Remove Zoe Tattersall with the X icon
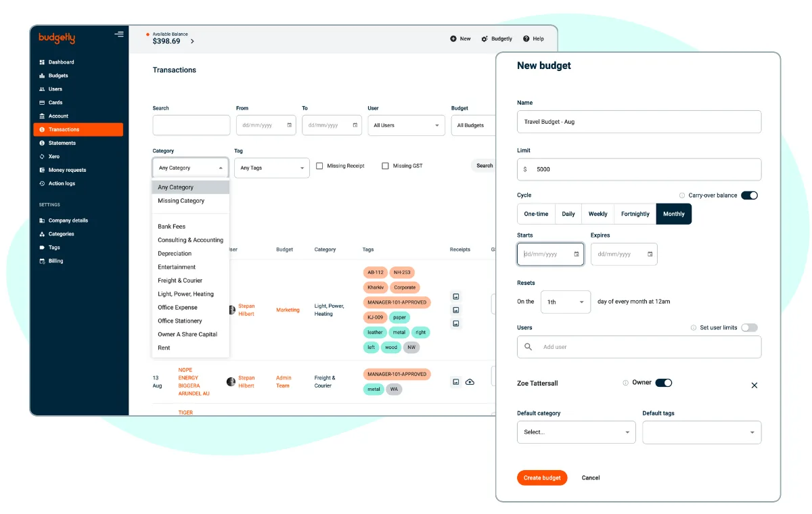The image size is (812, 514). 754,385
